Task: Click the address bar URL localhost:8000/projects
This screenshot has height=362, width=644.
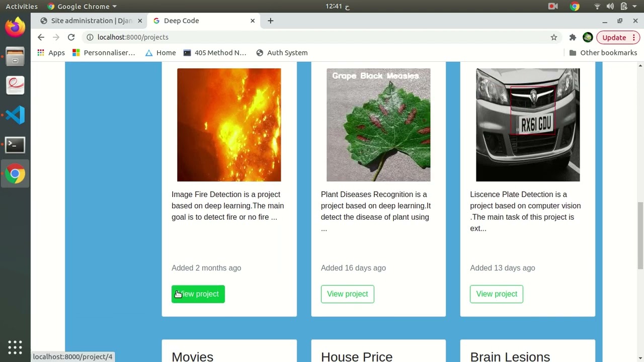Action: coord(133,37)
